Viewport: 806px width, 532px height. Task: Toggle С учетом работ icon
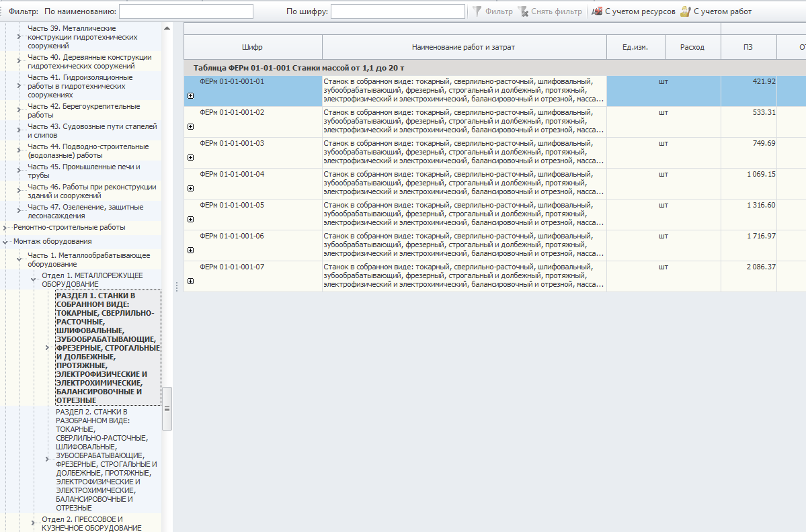(x=685, y=11)
